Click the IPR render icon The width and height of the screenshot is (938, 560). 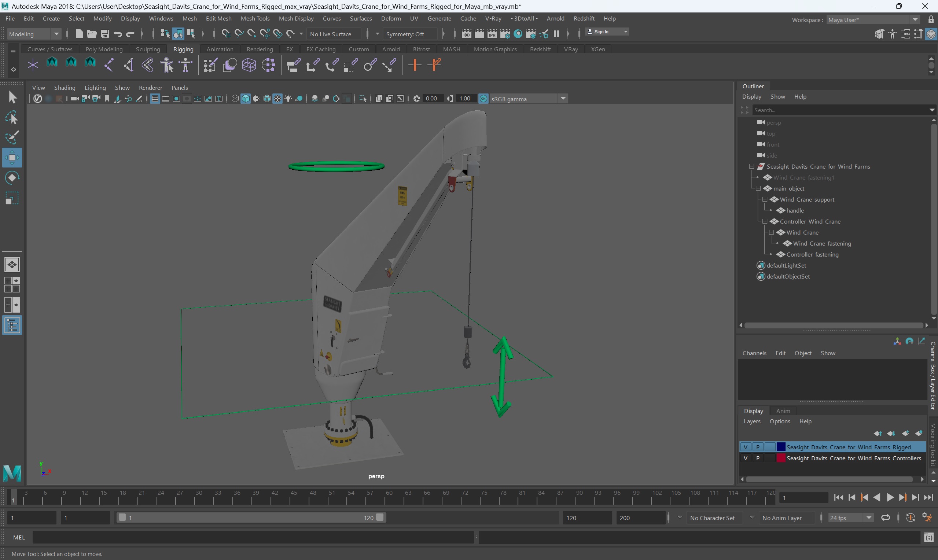492,34
